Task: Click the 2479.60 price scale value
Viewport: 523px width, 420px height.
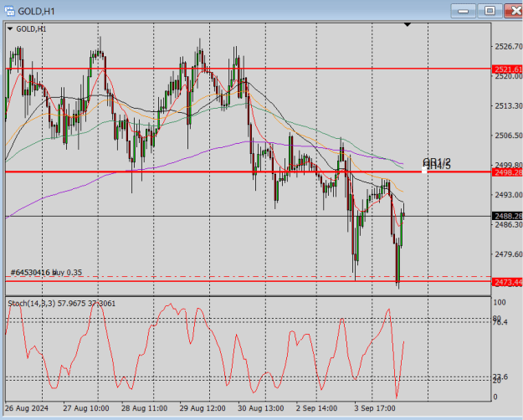Action: point(508,254)
